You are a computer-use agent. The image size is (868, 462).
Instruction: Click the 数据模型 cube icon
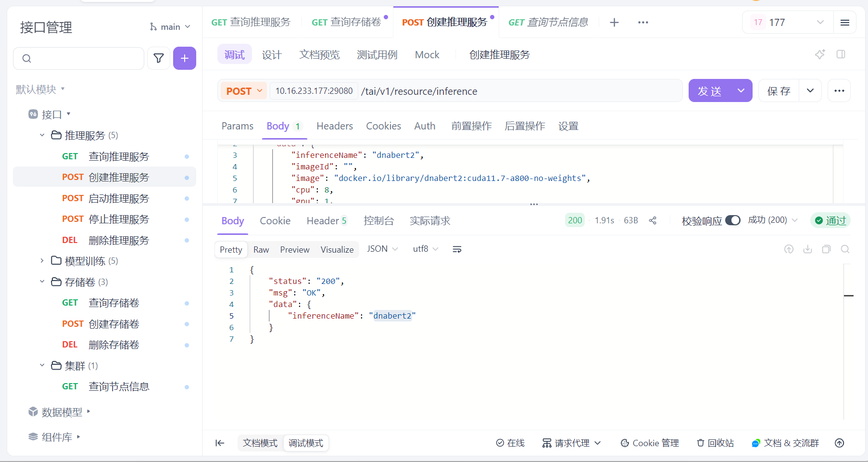(x=33, y=412)
